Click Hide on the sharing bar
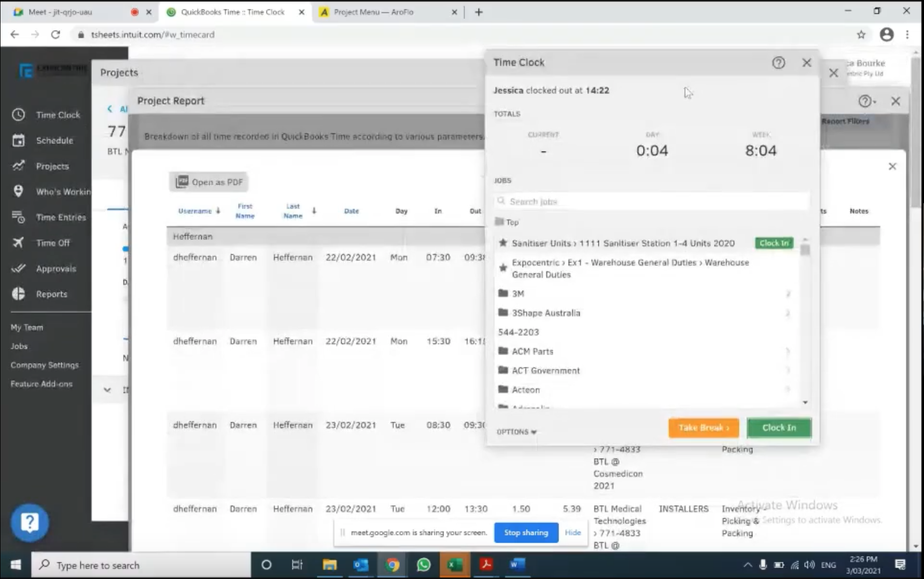This screenshot has width=924, height=579. [573, 532]
